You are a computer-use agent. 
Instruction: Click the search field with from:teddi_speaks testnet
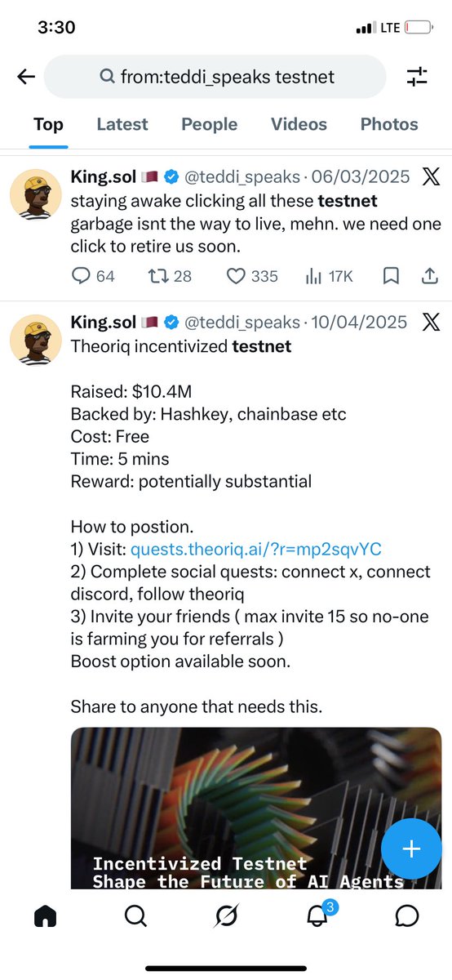215,77
